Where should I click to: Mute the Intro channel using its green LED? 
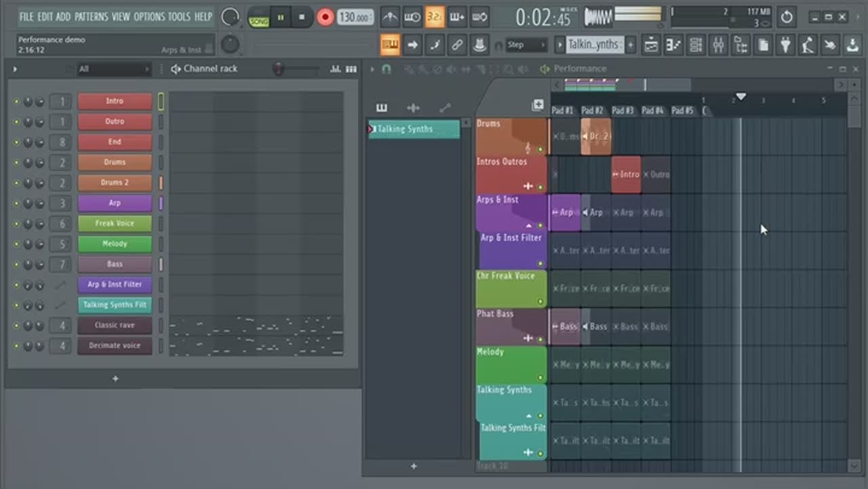click(17, 102)
